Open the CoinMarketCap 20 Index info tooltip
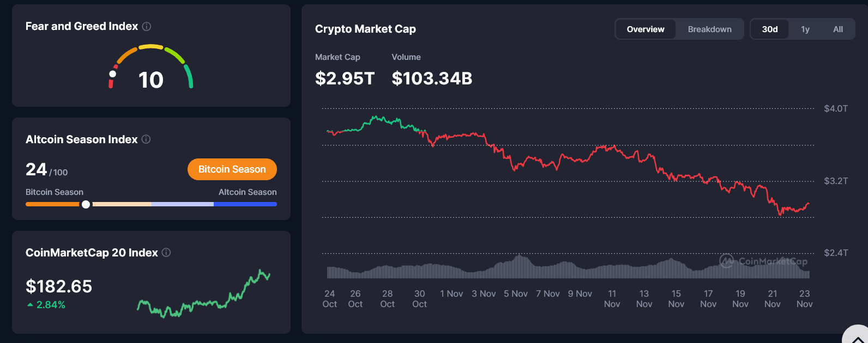This screenshot has height=343, width=868. tap(166, 252)
